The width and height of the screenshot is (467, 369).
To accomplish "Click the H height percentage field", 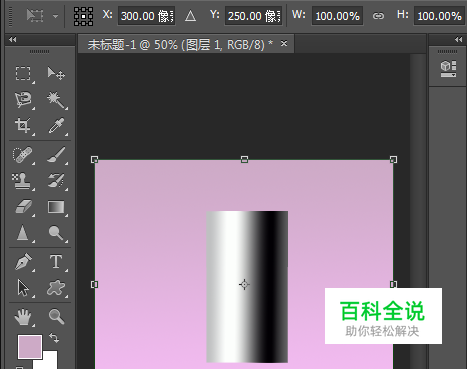I will 439,16.
